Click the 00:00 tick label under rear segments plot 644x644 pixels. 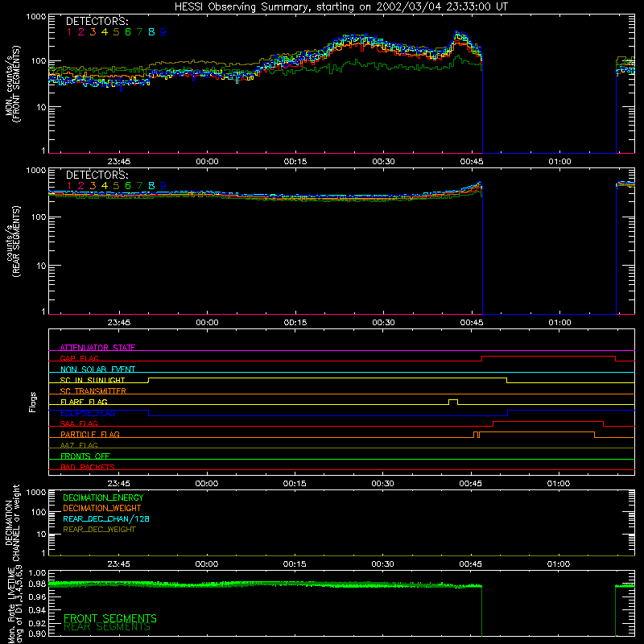click(207, 323)
